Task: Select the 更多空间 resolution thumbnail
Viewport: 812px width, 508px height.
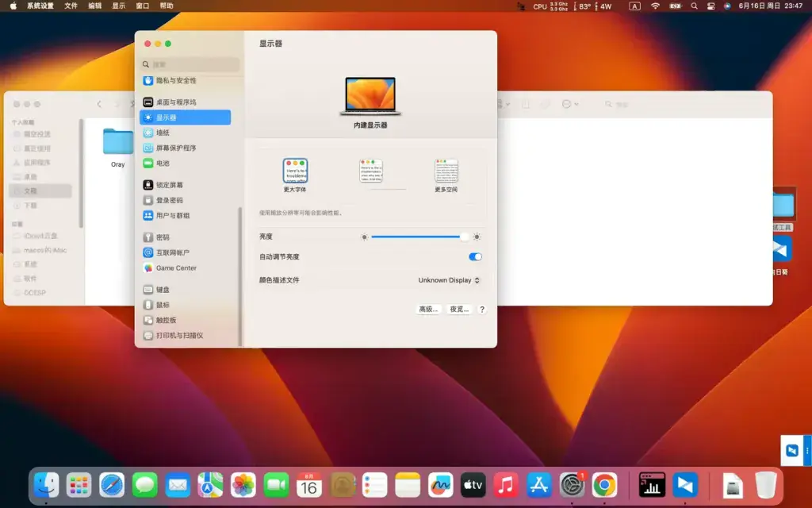Action: (446, 171)
